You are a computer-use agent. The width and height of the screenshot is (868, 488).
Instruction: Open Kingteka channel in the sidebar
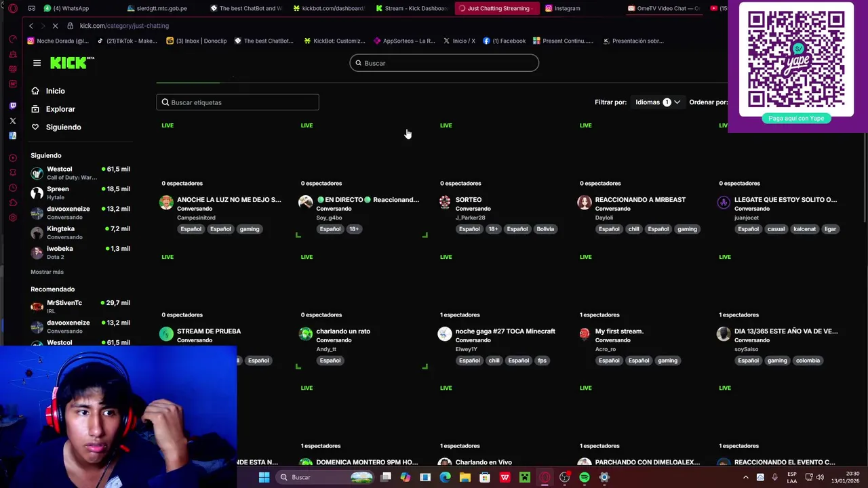(x=80, y=232)
